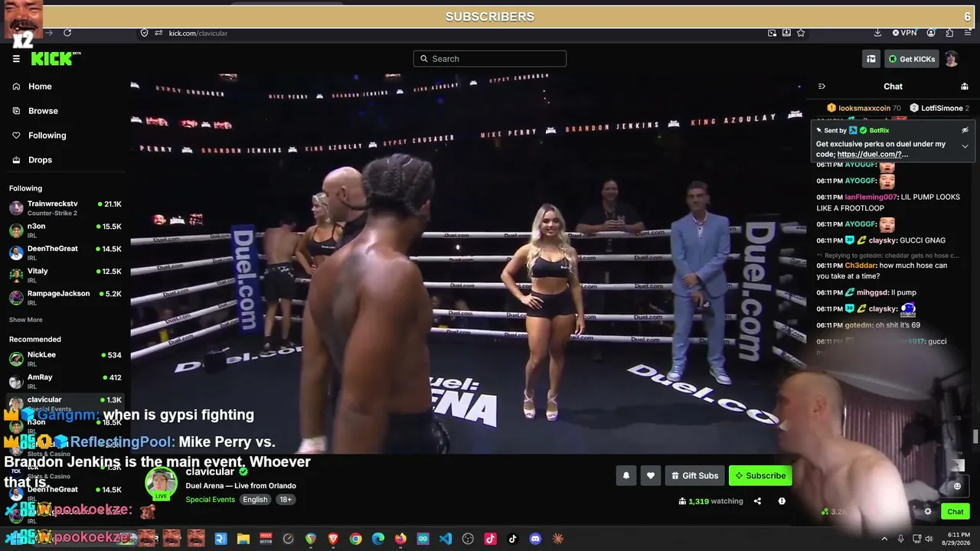
Task: Report stream using exclamation icon
Action: tap(782, 501)
